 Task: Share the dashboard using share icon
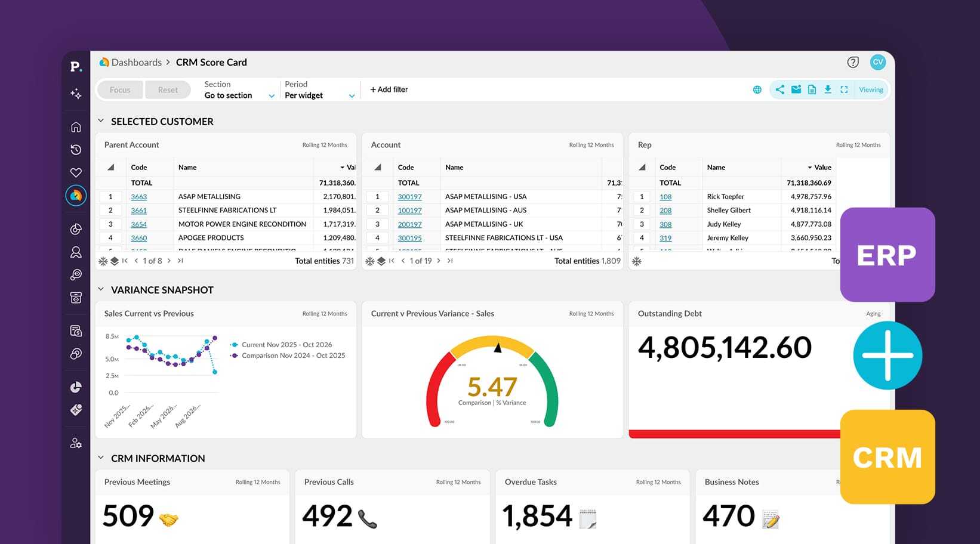tap(779, 89)
